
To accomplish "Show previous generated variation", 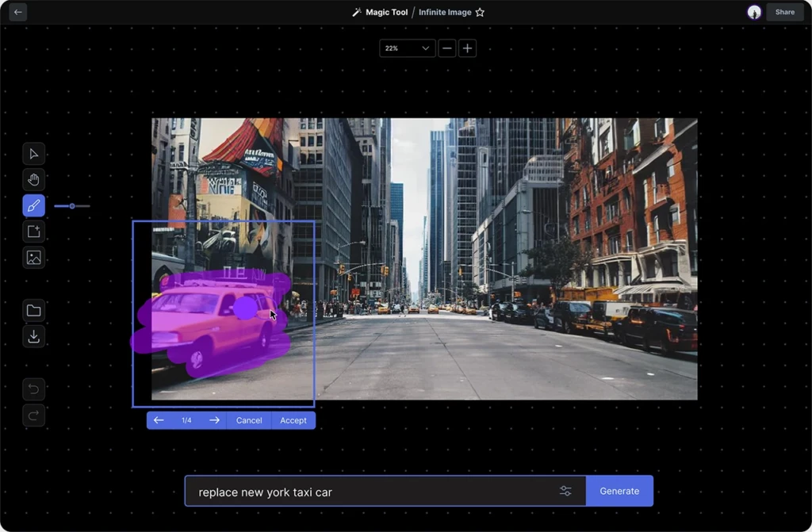I will pos(159,420).
